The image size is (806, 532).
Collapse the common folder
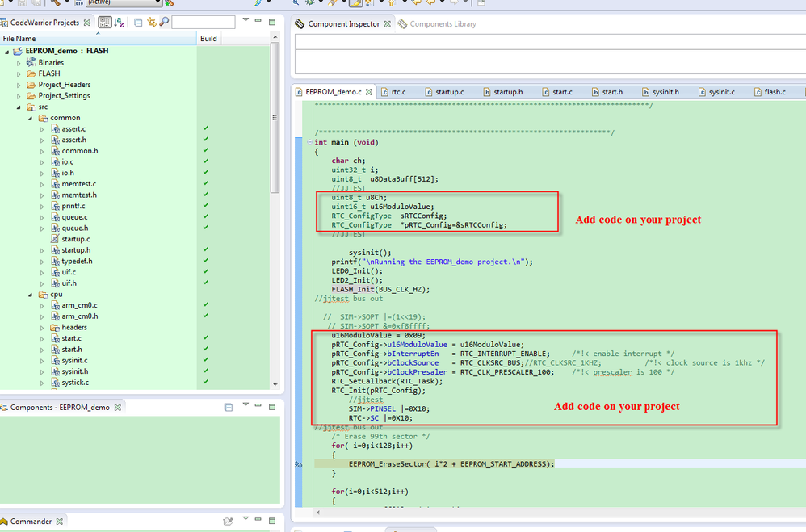click(31, 118)
